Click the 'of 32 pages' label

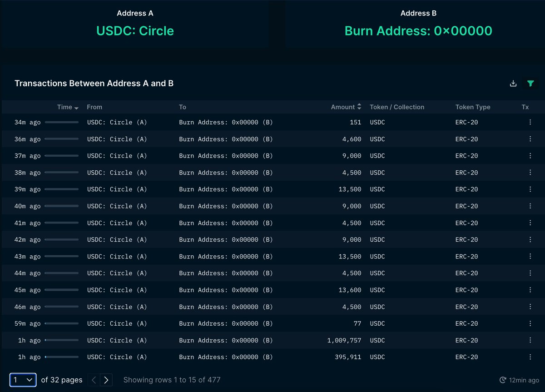point(62,380)
